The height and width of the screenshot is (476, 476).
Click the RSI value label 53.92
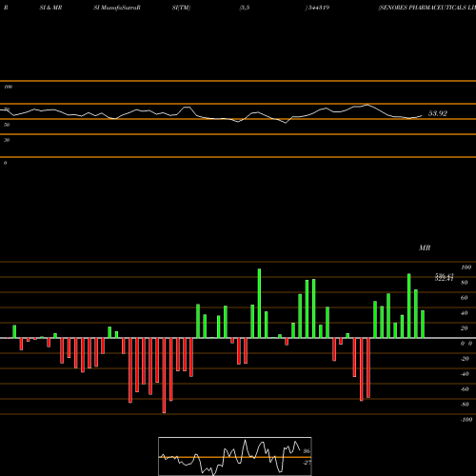coord(438,113)
